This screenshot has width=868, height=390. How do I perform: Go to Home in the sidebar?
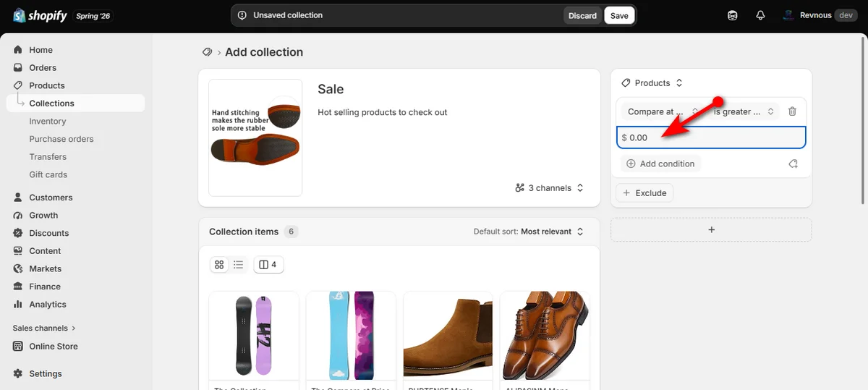click(x=41, y=50)
